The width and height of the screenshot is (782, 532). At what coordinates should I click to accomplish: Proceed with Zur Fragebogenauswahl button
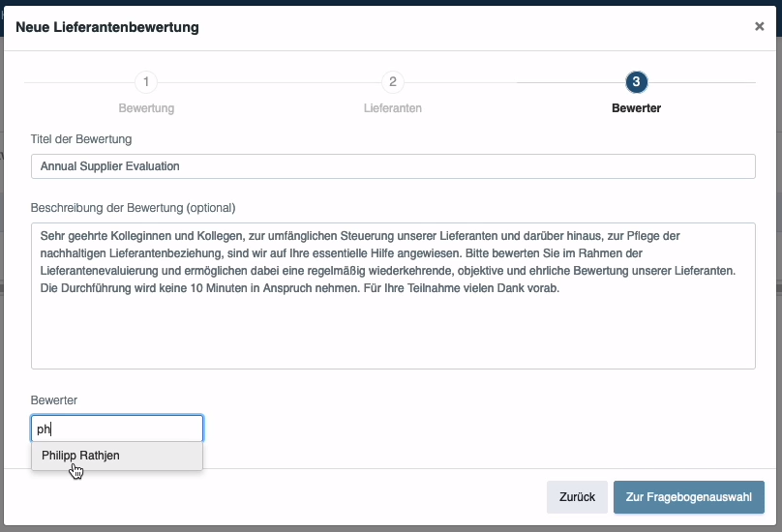click(x=689, y=497)
